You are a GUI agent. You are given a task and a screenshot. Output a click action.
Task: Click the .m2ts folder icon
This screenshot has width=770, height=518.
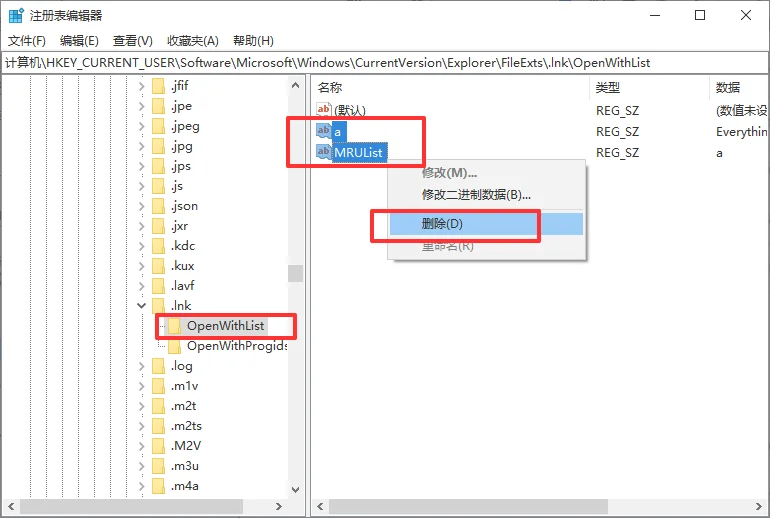point(158,426)
